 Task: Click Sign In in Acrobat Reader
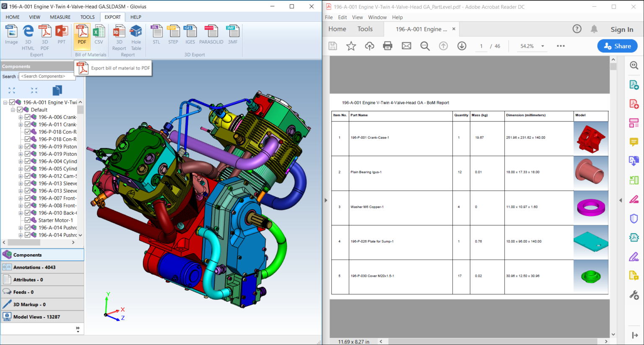[622, 29]
